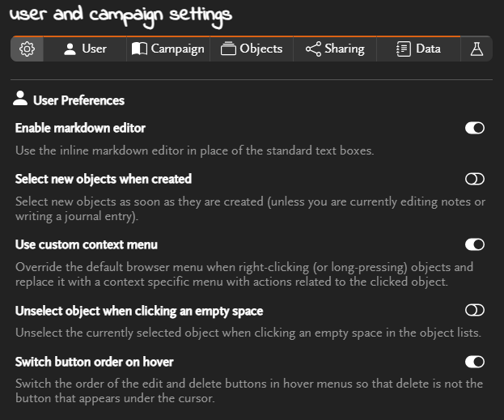504x420 pixels.
Task: Toggle Switch button order on hover
Action: pos(475,362)
